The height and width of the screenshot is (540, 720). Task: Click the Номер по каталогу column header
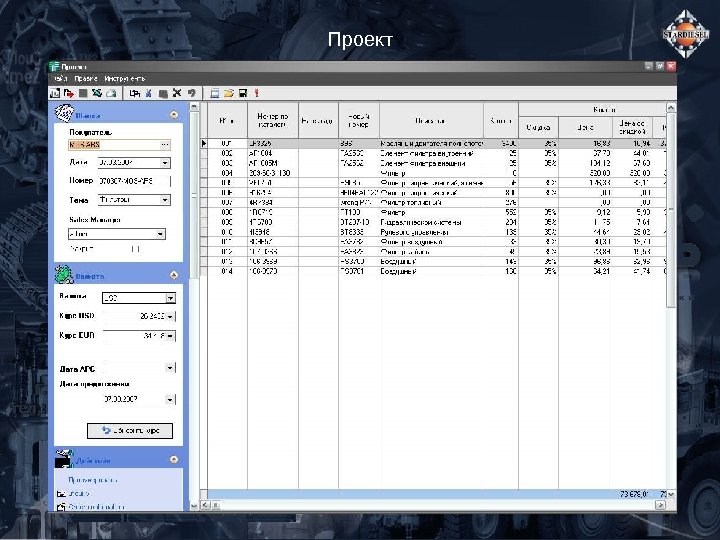pyautogui.click(x=273, y=120)
